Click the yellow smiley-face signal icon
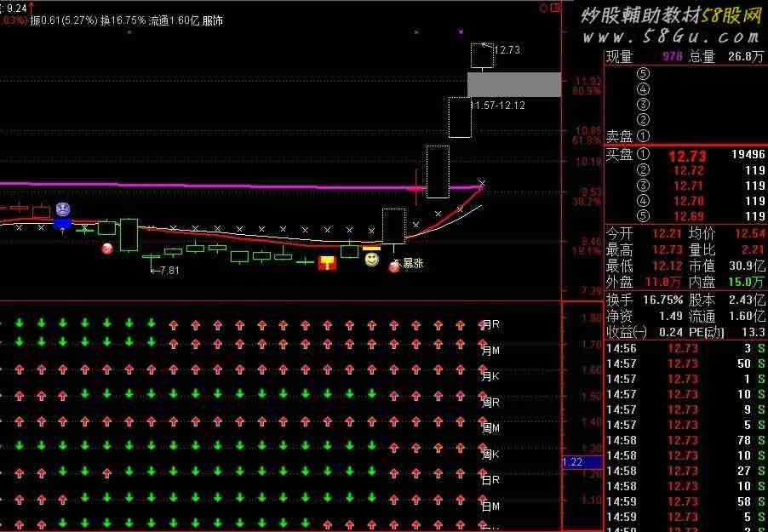 point(372,259)
